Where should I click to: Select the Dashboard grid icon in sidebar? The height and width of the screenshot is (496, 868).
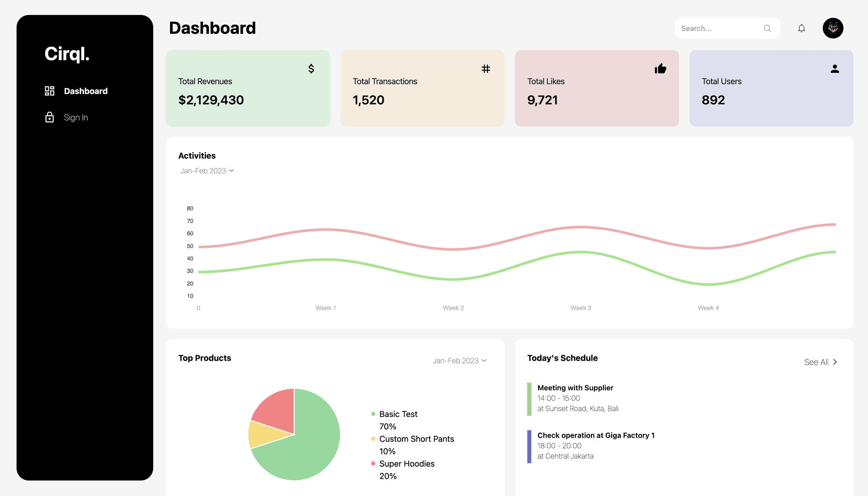coord(49,91)
